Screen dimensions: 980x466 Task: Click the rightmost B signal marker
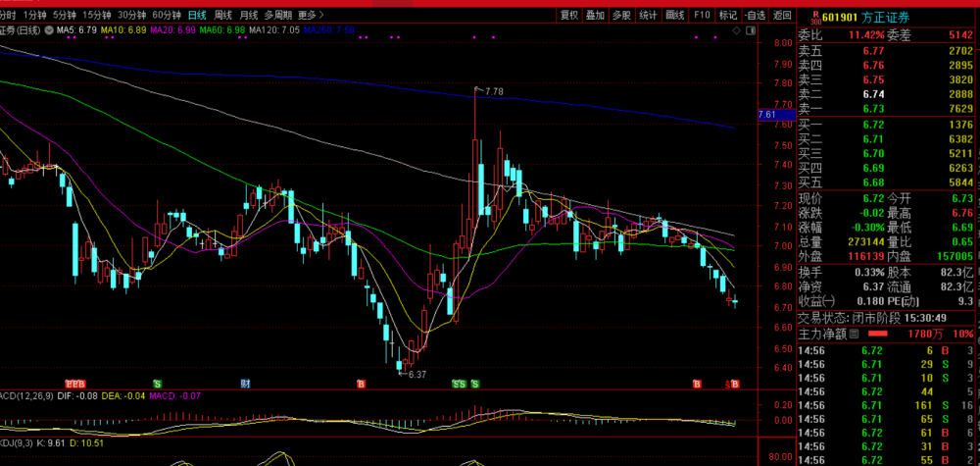click(736, 384)
